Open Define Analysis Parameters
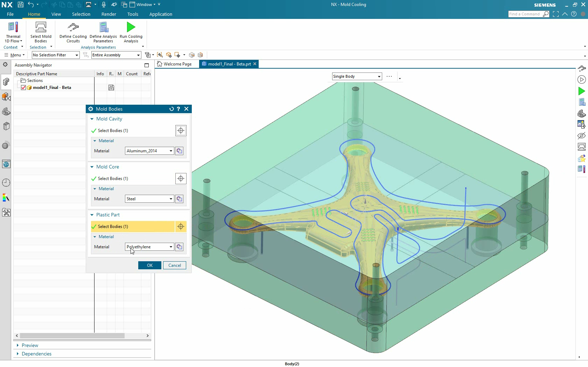 103,32
